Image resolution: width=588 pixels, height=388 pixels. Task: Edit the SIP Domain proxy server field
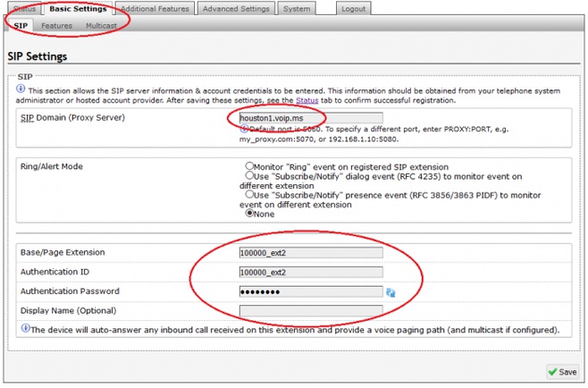coord(311,118)
